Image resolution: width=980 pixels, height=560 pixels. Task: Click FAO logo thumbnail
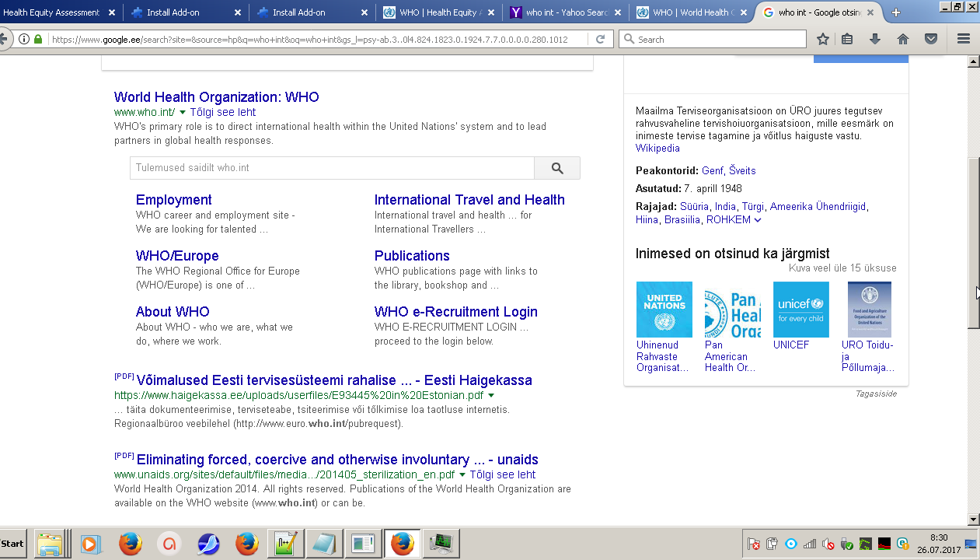pos(870,310)
